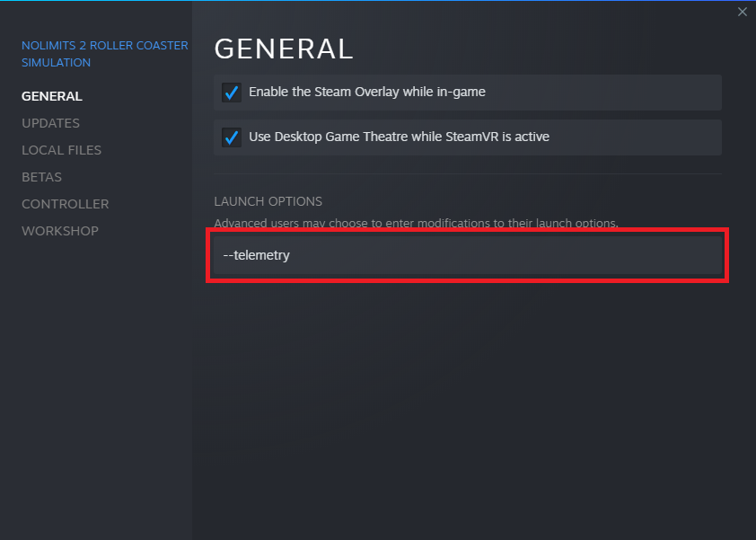Image resolution: width=756 pixels, height=540 pixels.
Task: Close the properties window with the X
Action: pos(742,12)
